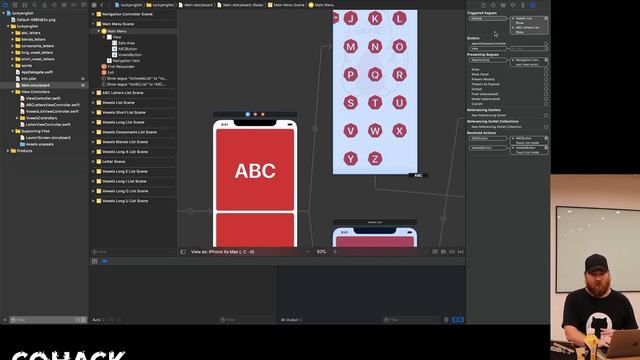Toggle the console pane layout buttons
This screenshot has height=360, width=640.
point(458,320)
